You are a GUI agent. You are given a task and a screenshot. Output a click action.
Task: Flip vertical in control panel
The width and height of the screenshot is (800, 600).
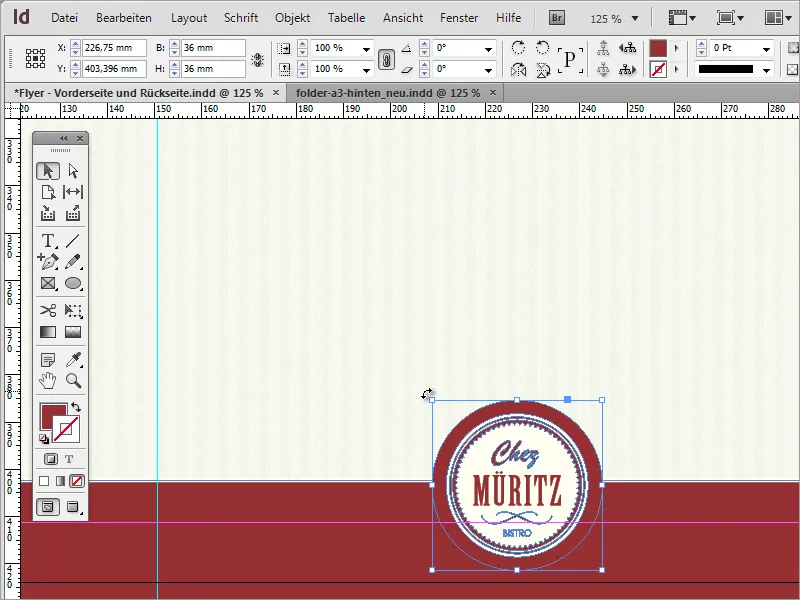click(x=542, y=69)
